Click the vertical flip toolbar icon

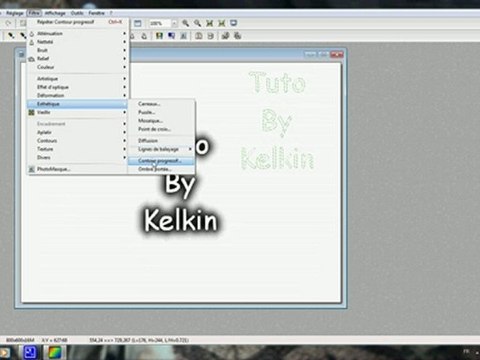point(211,36)
